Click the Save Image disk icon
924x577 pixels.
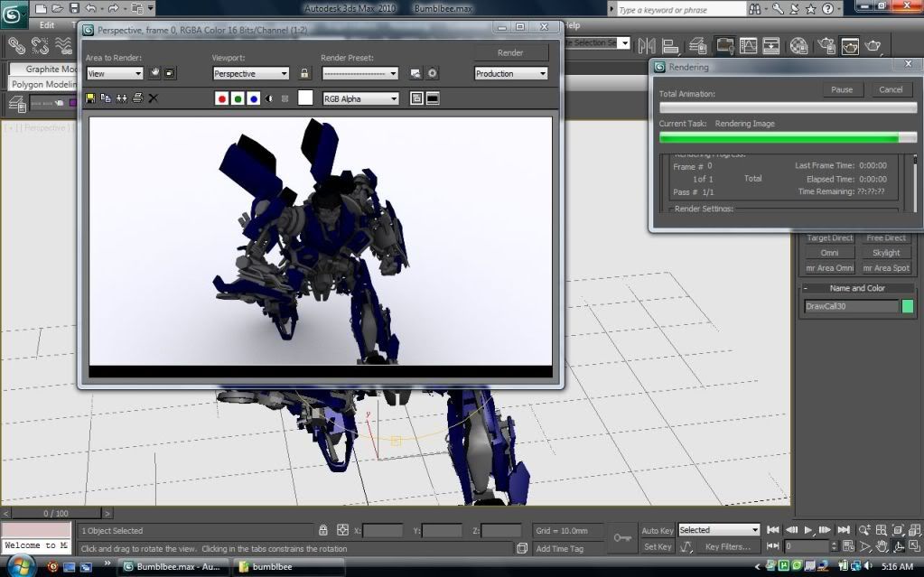(x=90, y=98)
